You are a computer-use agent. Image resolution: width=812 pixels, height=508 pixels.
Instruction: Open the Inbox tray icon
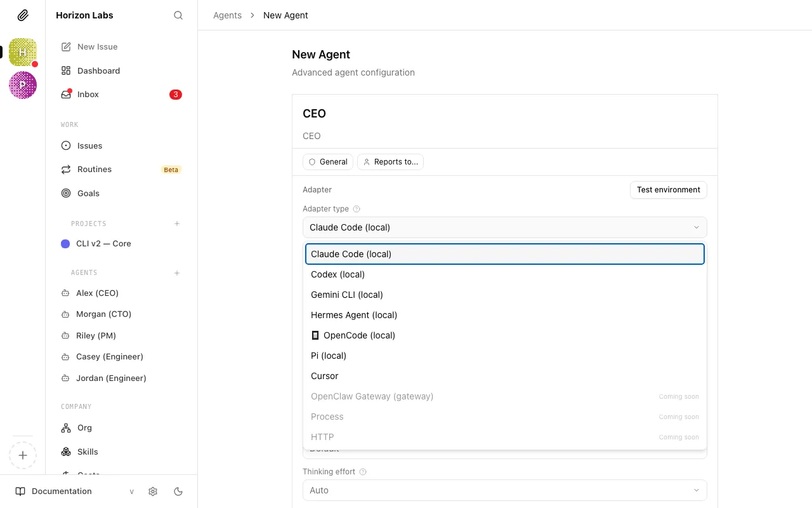pyautogui.click(x=66, y=95)
